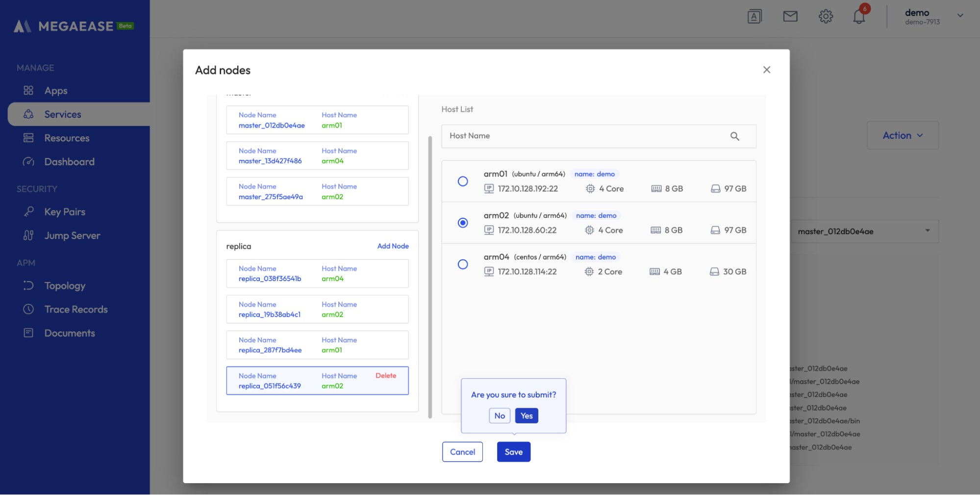Select the arm01 host radio button

(462, 181)
